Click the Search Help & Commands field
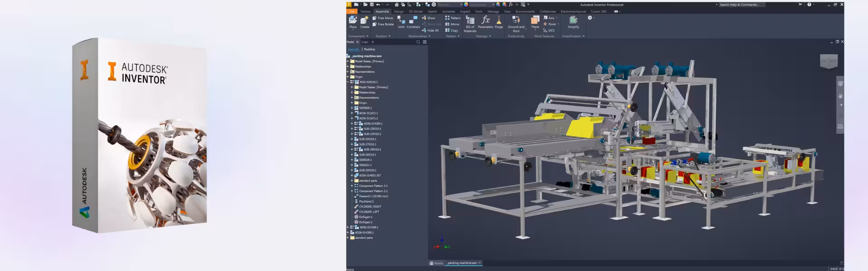The width and height of the screenshot is (868, 271). click(x=741, y=5)
